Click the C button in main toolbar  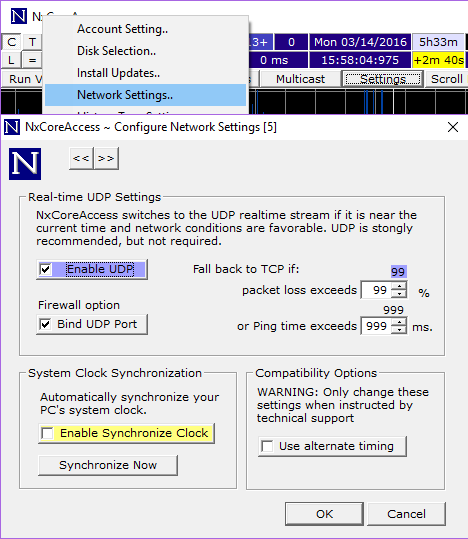coord(12,42)
